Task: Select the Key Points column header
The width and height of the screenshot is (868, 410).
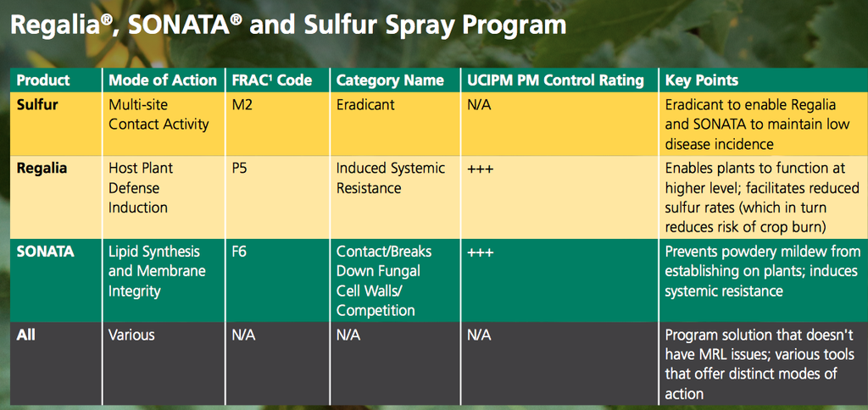Action: pyautogui.click(x=702, y=80)
